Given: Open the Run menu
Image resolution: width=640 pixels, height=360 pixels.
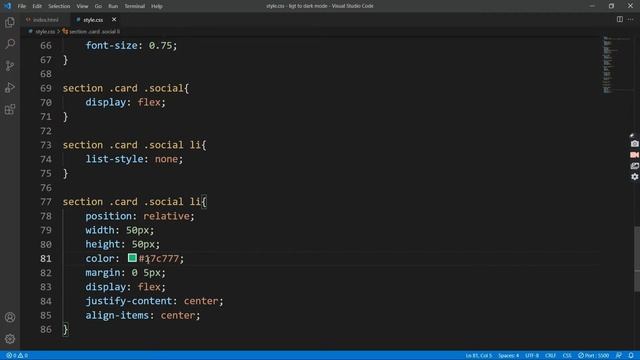Looking at the screenshot, I should click(x=113, y=6).
